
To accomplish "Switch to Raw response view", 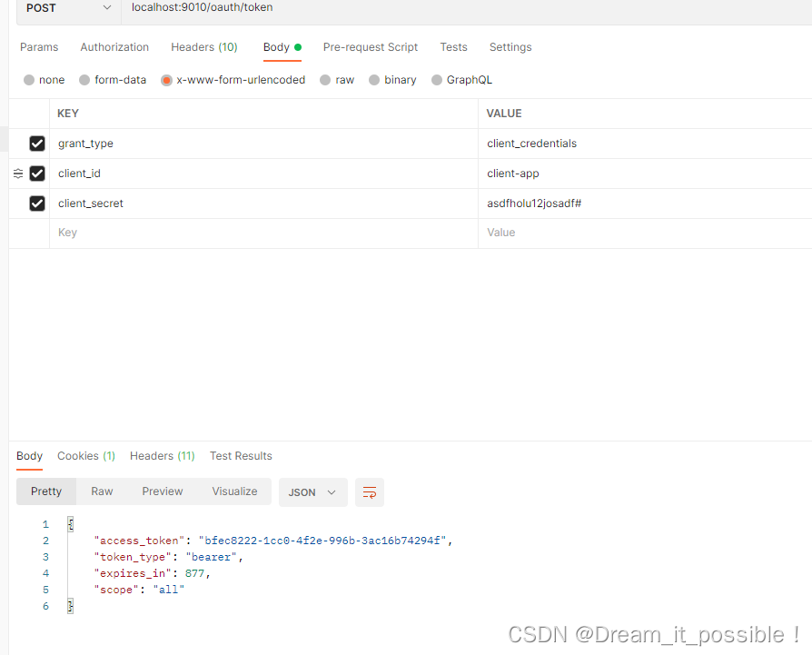I will coord(102,491).
